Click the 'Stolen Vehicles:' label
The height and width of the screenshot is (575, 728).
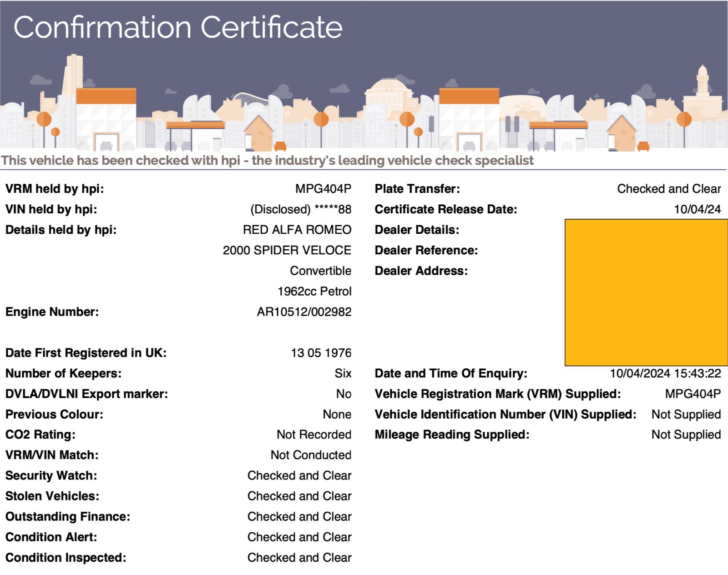(52, 496)
